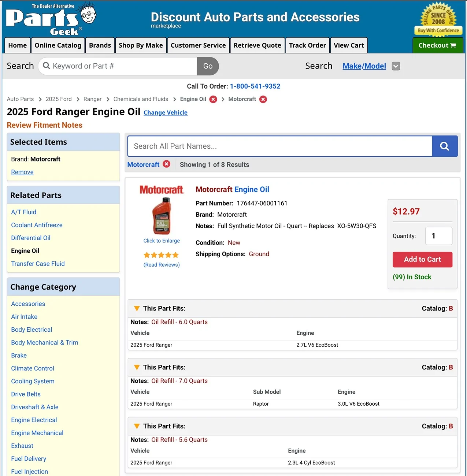Proceed to Checkout
This screenshot has width=467, height=476.
[x=437, y=45]
